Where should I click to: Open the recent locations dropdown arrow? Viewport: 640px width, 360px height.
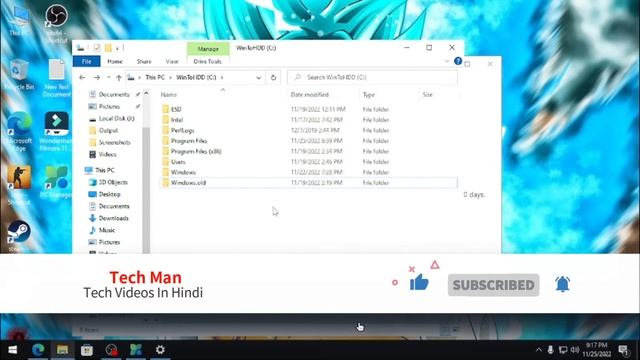pos(109,78)
